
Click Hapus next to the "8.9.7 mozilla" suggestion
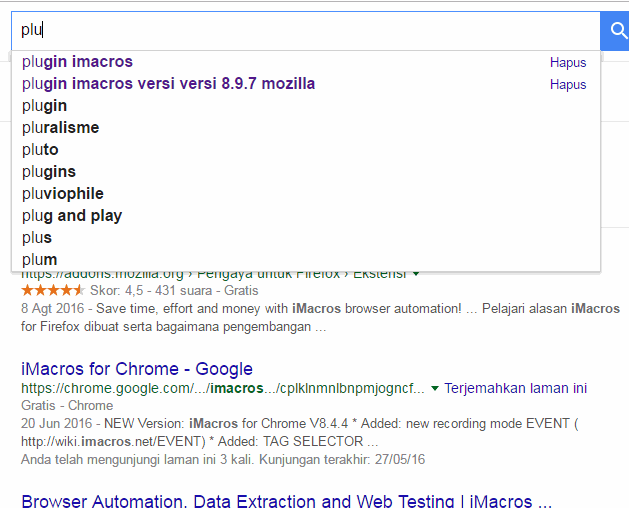pos(568,85)
